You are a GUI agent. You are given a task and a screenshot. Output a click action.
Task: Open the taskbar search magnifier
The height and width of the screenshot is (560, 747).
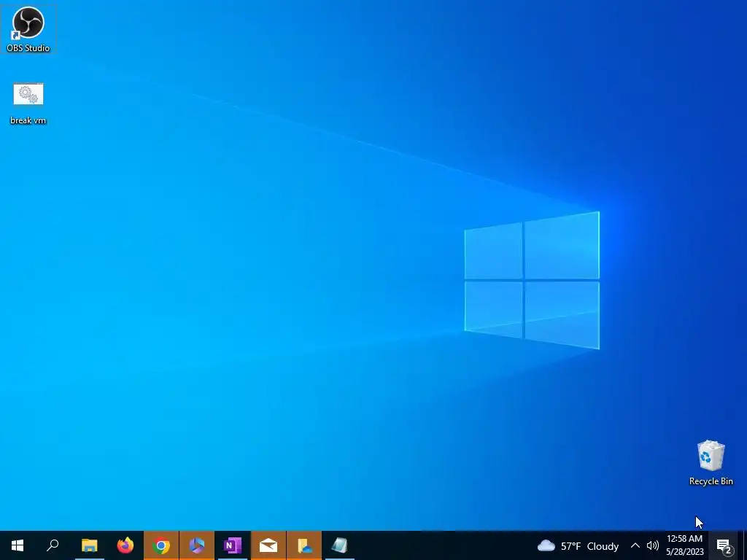[53, 545]
